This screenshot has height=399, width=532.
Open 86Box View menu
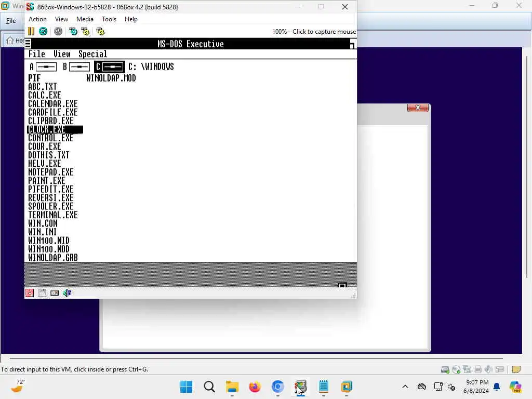coord(61,19)
